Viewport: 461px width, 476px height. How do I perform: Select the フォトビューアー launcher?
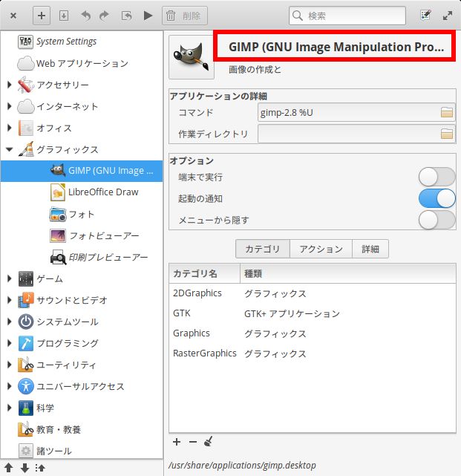tap(82, 236)
